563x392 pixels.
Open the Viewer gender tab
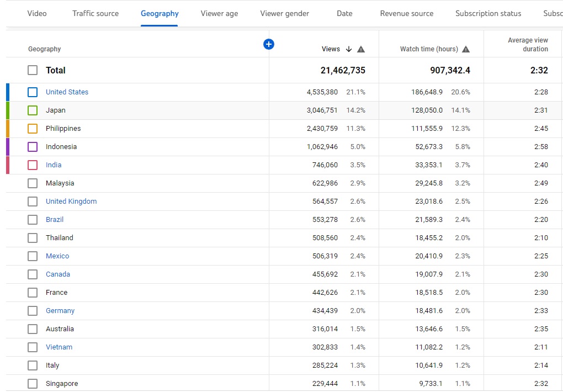pos(285,14)
